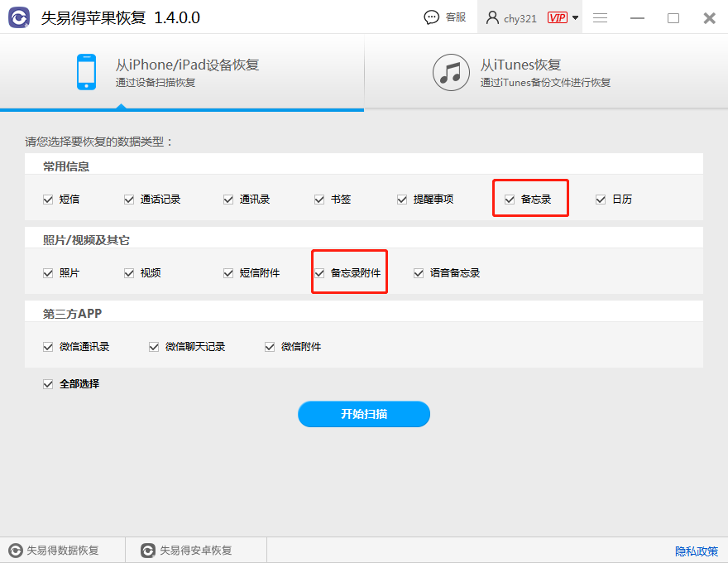Toggle the 微信附件 checkbox
The width and height of the screenshot is (728, 563).
(270, 347)
